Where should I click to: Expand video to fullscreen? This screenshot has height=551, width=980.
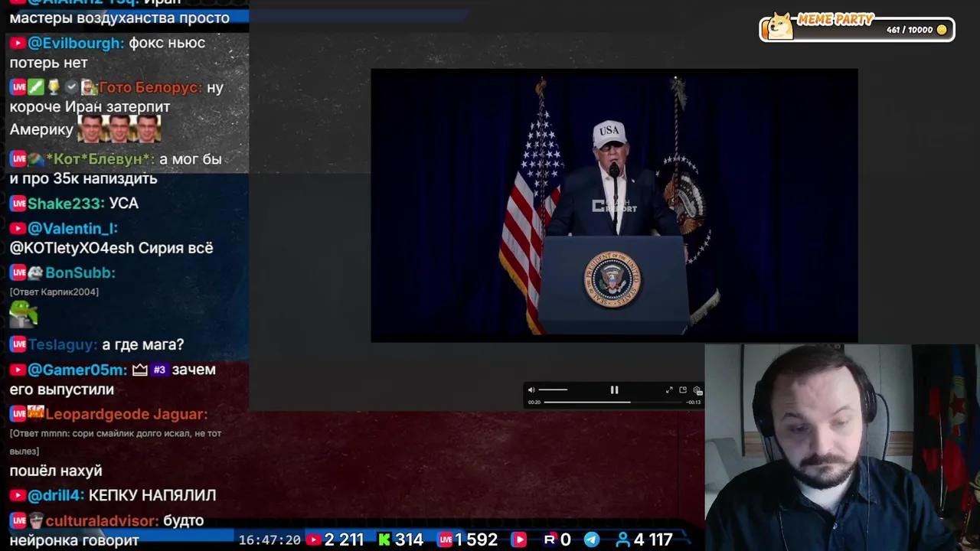click(x=669, y=390)
